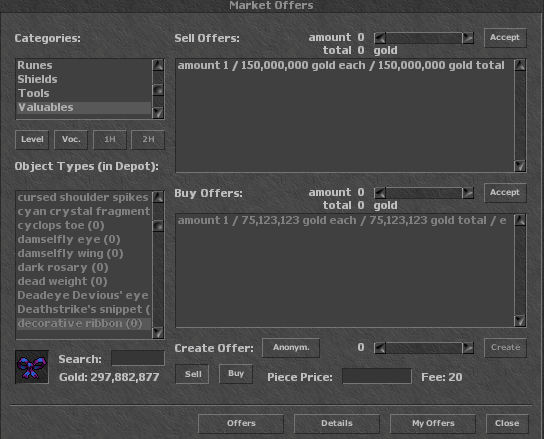Click the Sell Offers amount right arrow
Screen dimensions: 544x439
point(468,37)
